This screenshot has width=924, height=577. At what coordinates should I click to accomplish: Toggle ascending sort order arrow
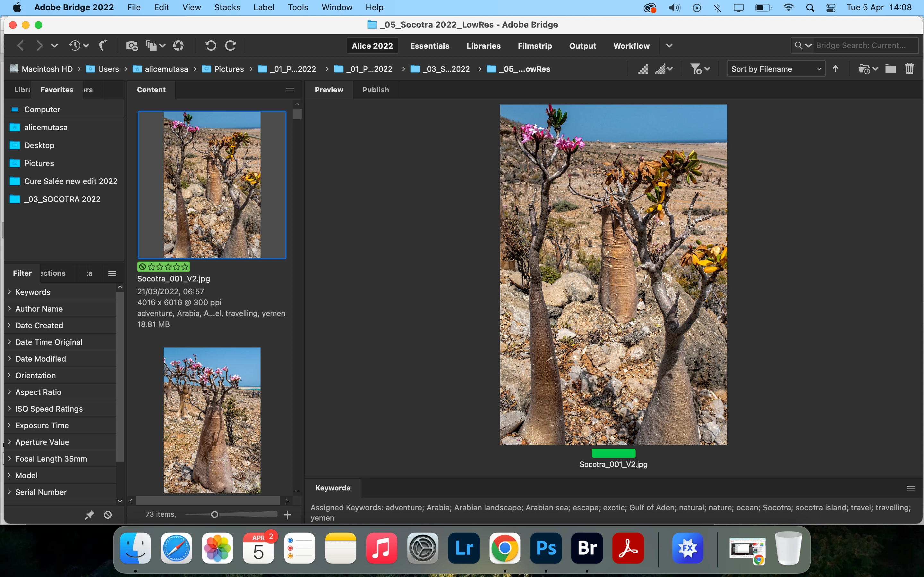tap(835, 69)
